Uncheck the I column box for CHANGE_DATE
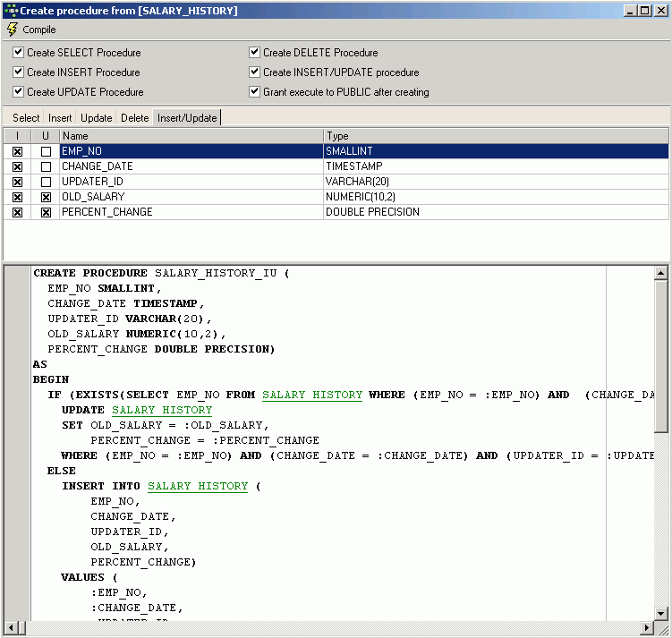The image size is (672, 638). (x=17, y=166)
